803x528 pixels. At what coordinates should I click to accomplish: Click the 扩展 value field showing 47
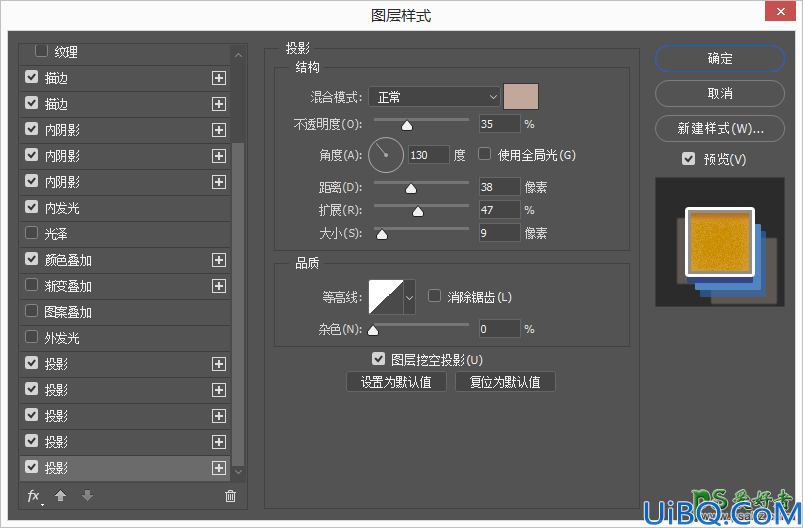pos(499,209)
